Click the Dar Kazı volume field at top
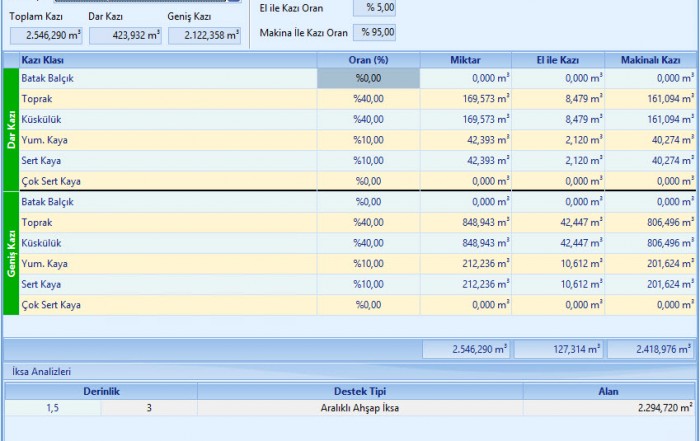 125,36
